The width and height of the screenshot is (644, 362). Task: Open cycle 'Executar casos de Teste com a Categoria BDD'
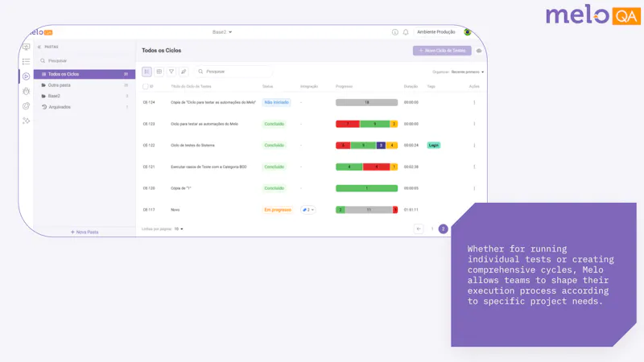coord(208,167)
